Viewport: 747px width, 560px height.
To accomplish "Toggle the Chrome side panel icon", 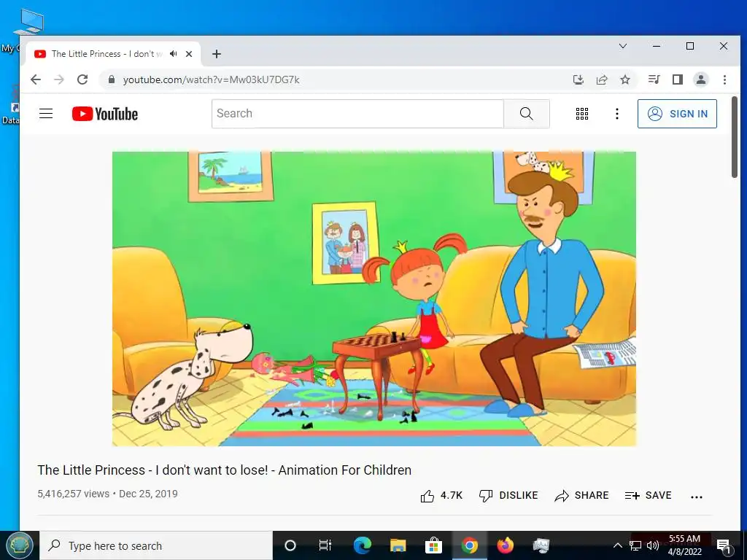I will (678, 79).
